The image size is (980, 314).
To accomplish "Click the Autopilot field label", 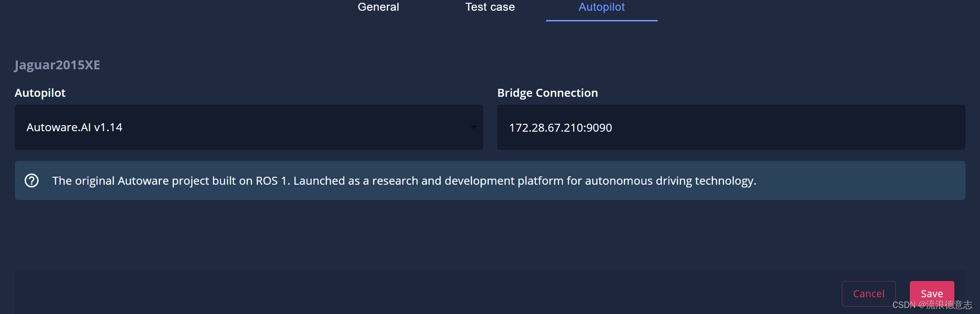I will (x=40, y=93).
